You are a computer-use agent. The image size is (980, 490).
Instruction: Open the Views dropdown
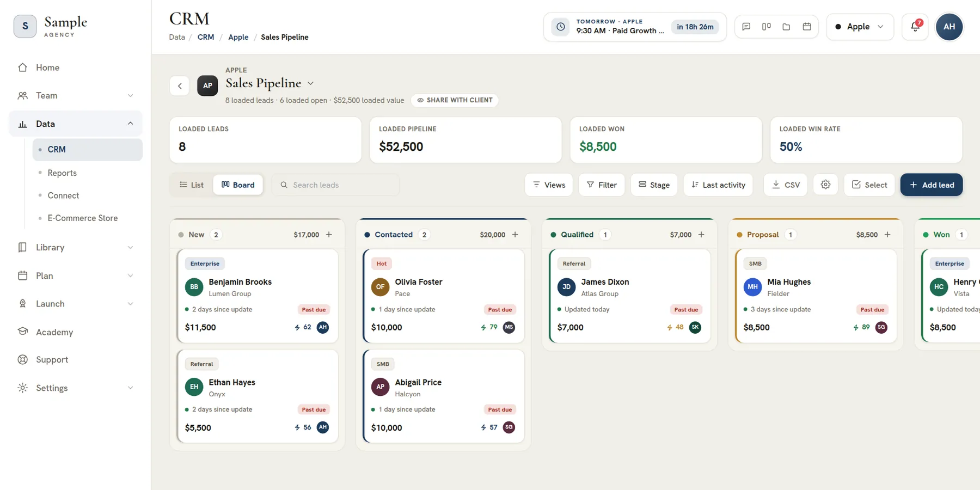[549, 185]
